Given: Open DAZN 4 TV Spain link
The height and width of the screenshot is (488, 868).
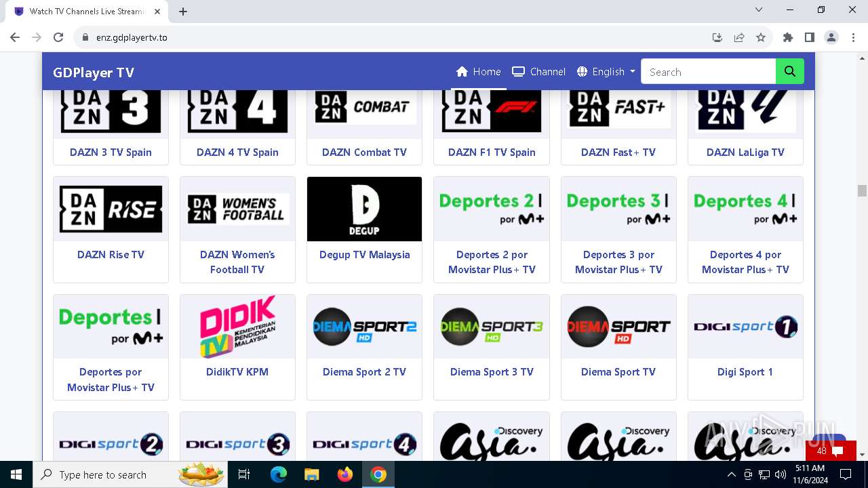Looking at the screenshot, I should pyautogui.click(x=237, y=152).
